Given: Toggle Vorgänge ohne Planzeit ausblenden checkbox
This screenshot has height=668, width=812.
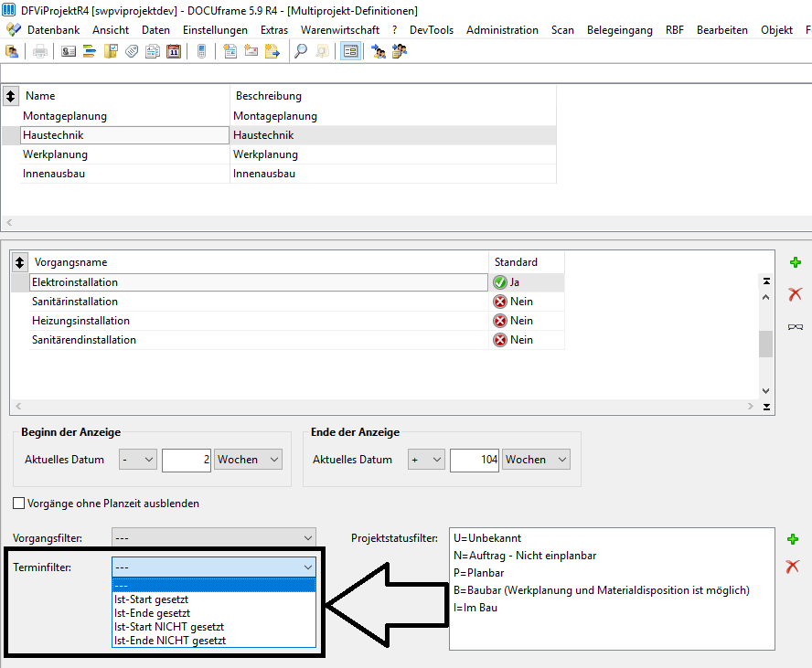Looking at the screenshot, I should 18,503.
